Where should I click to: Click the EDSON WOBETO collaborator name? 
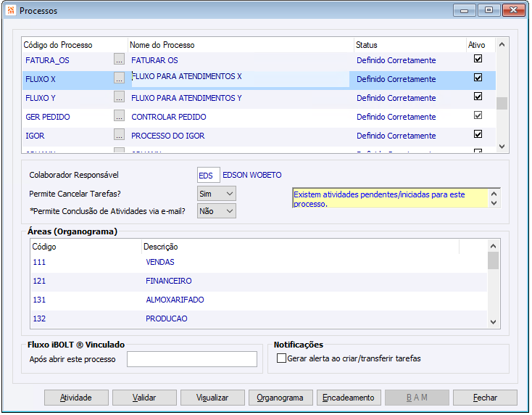tap(252, 175)
